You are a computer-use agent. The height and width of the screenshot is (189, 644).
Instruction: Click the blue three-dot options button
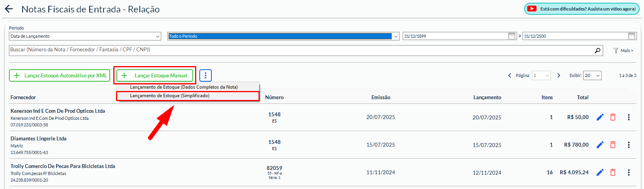pos(206,75)
